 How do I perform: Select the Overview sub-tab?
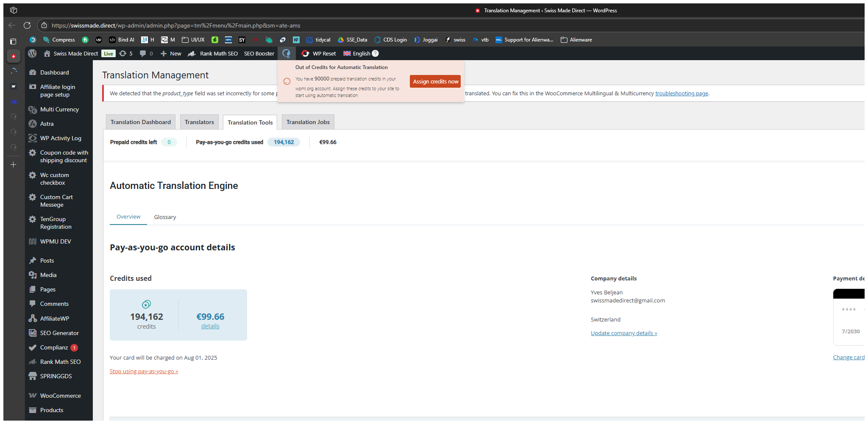[x=128, y=217]
